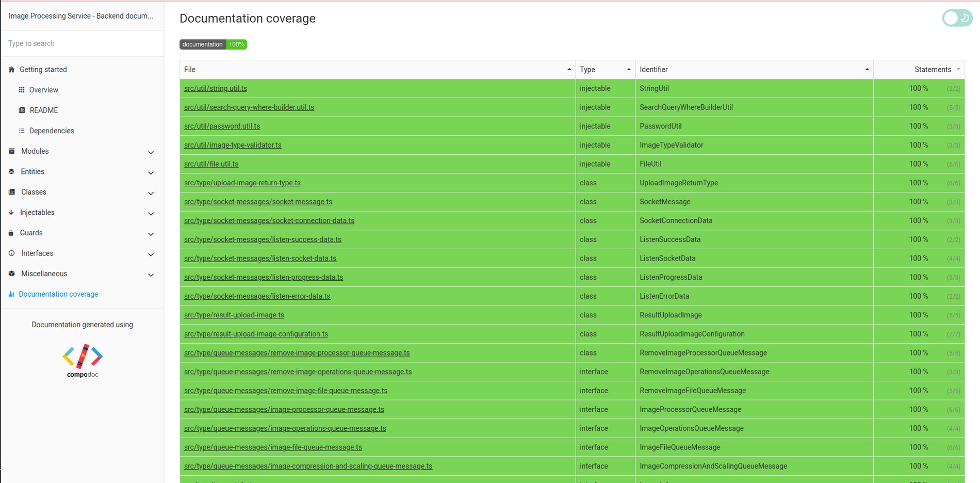Expand the Guards section chevron
Image resolution: width=980 pixels, height=483 pixels.
pyautogui.click(x=151, y=234)
